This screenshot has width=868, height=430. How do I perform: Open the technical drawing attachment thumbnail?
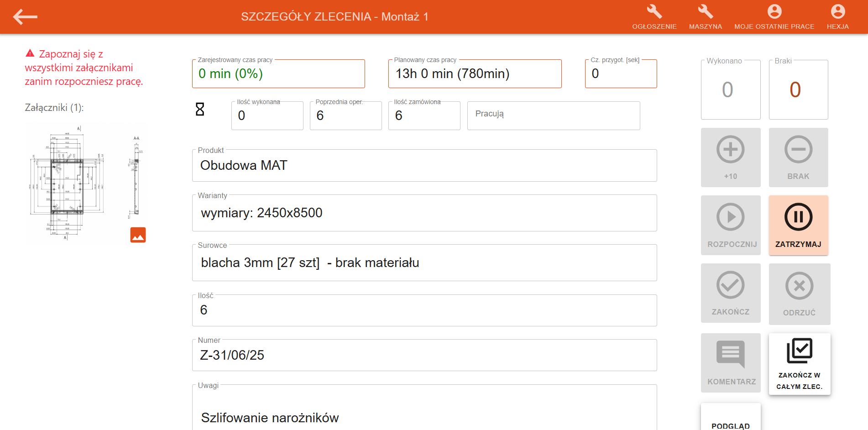point(86,182)
